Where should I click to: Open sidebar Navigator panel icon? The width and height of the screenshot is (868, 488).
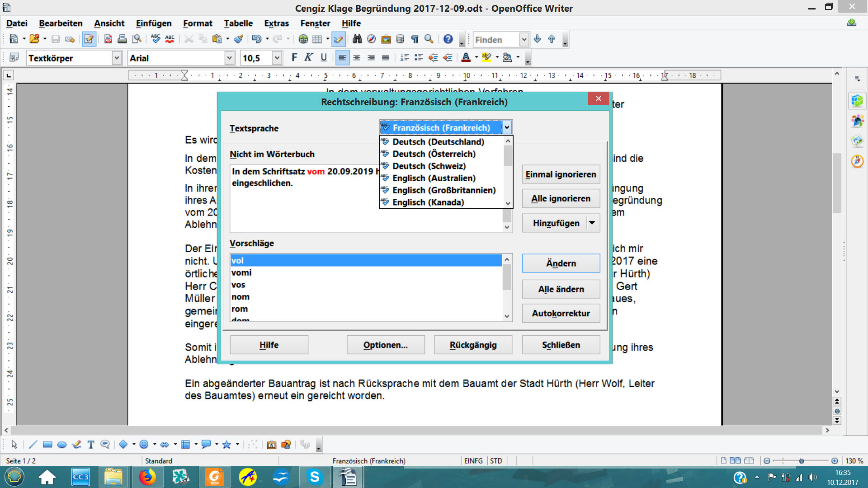tap(857, 161)
